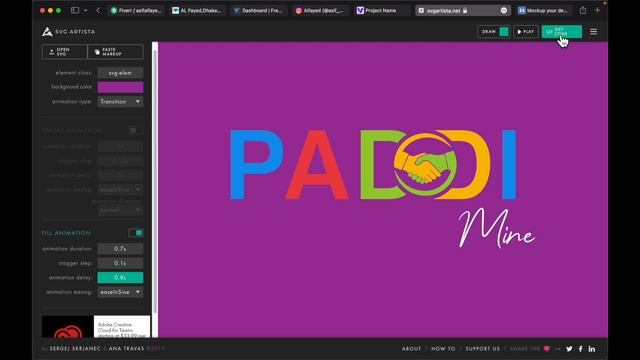
Task: Click the address bar page options icon
Action: tap(504, 11)
